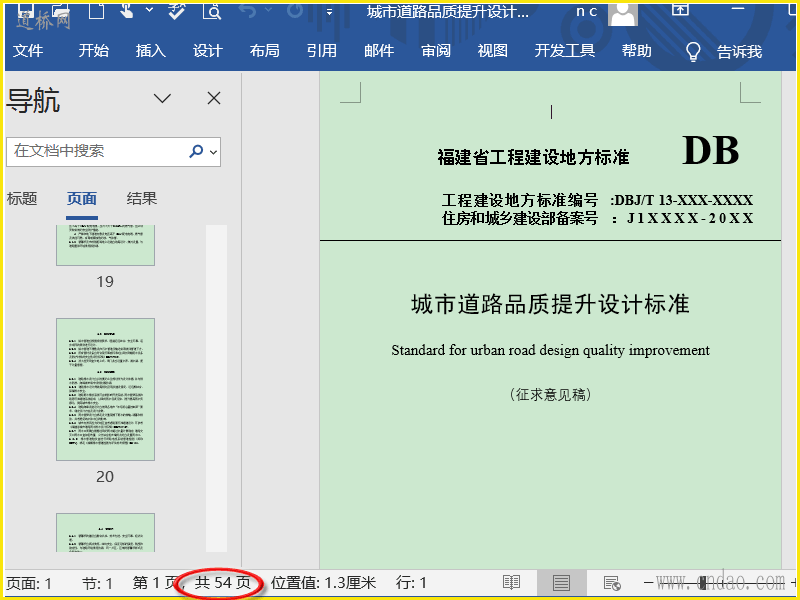Switch to the 审阅 ribbon tab
Screen dimensions: 800x600
point(436,51)
